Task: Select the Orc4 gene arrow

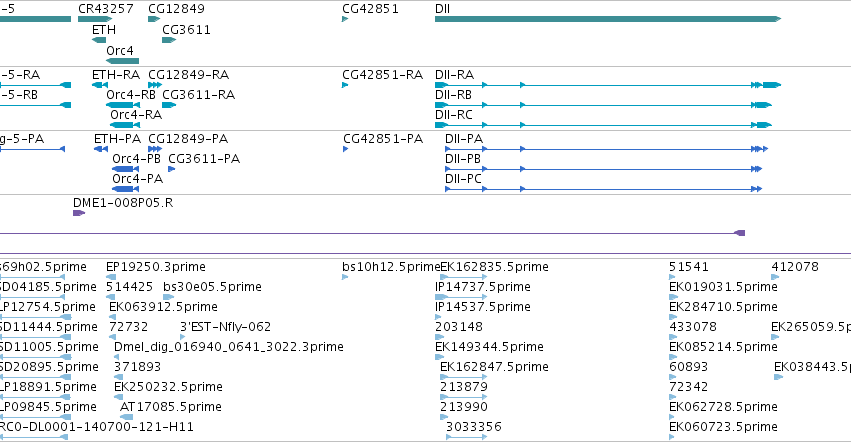Action: pos(123,61)
